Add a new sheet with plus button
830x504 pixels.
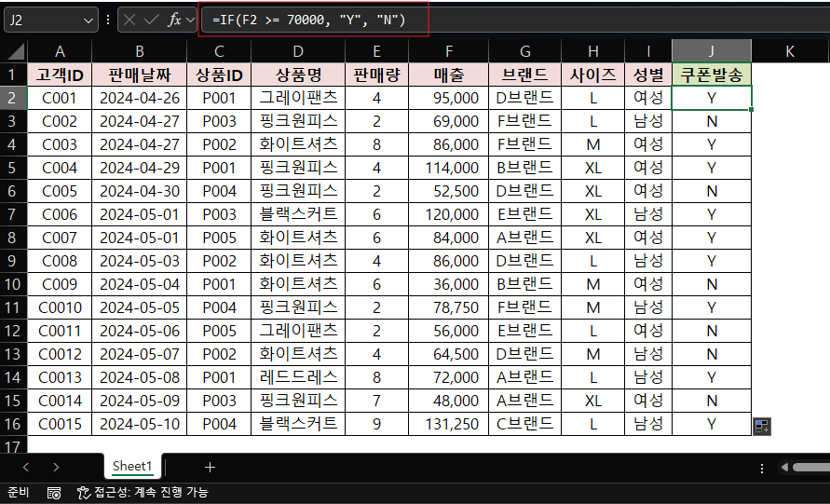click(x=210, y=467)
